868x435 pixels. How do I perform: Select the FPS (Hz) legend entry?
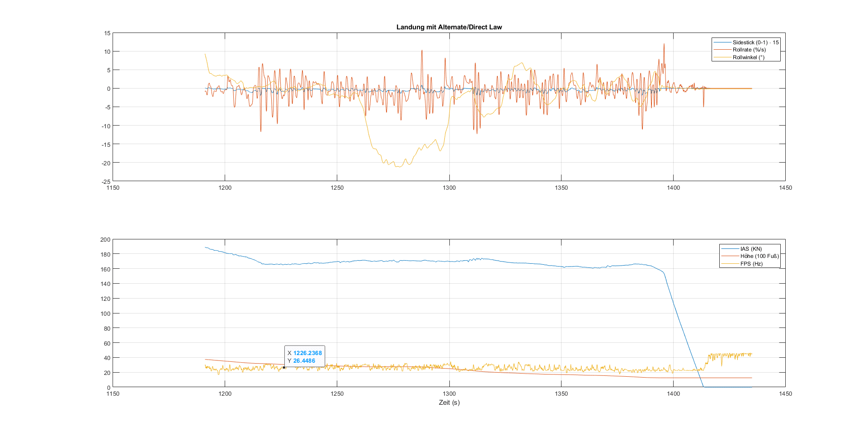(x=751, y=264)
